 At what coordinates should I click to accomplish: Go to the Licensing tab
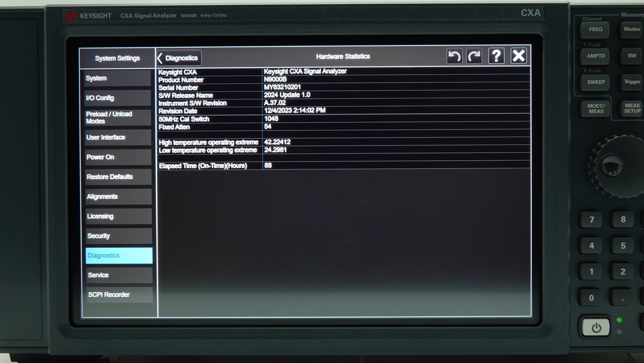[119, 216]
